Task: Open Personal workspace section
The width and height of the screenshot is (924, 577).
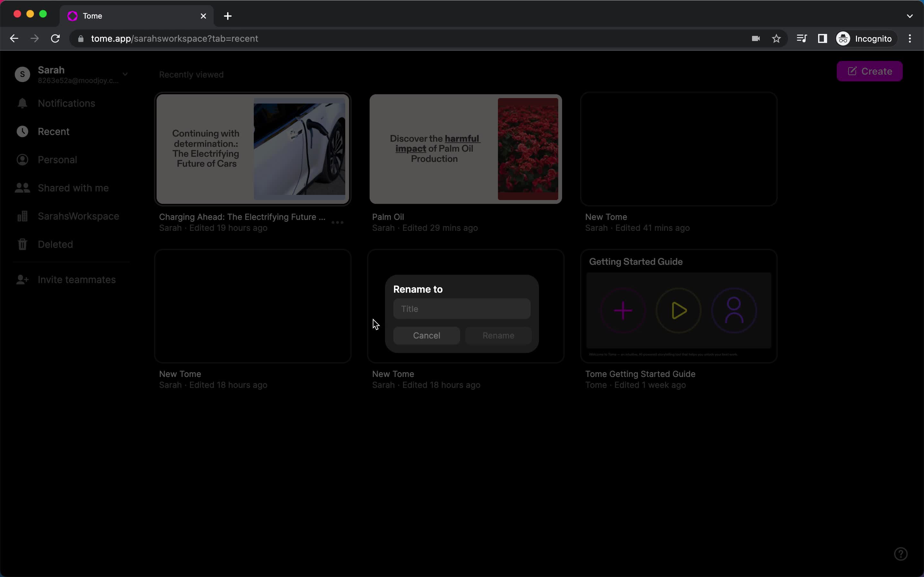Action: (57, 160)
